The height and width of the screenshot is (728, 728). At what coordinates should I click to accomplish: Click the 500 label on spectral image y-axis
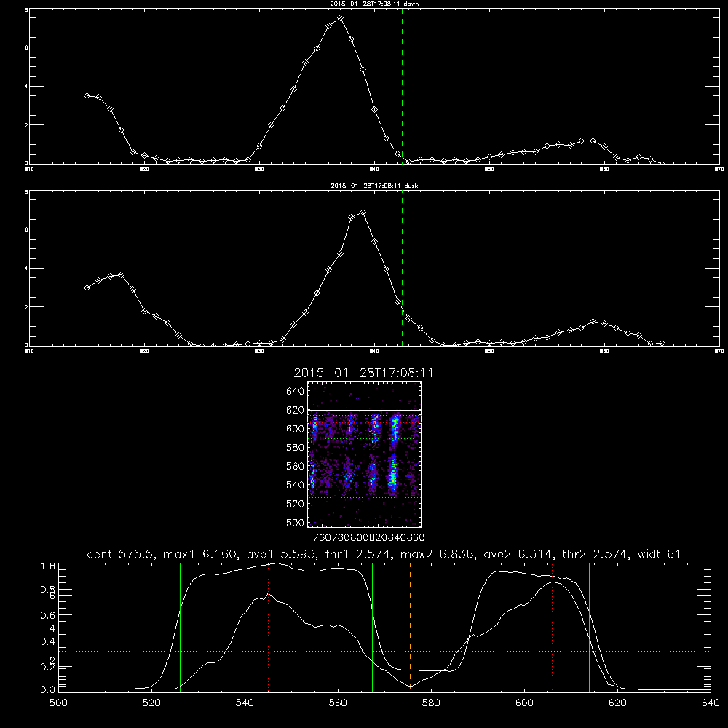[x=295, y=522]
